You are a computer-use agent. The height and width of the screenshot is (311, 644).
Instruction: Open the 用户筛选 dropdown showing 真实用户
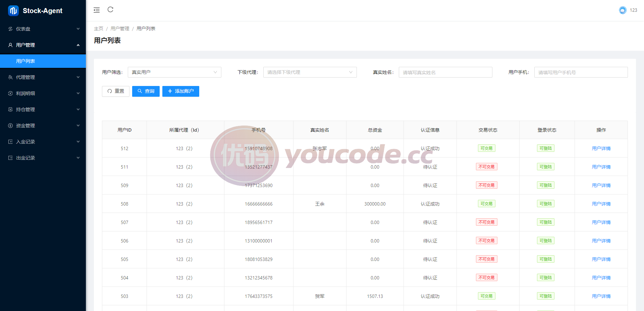pos(174,72)
